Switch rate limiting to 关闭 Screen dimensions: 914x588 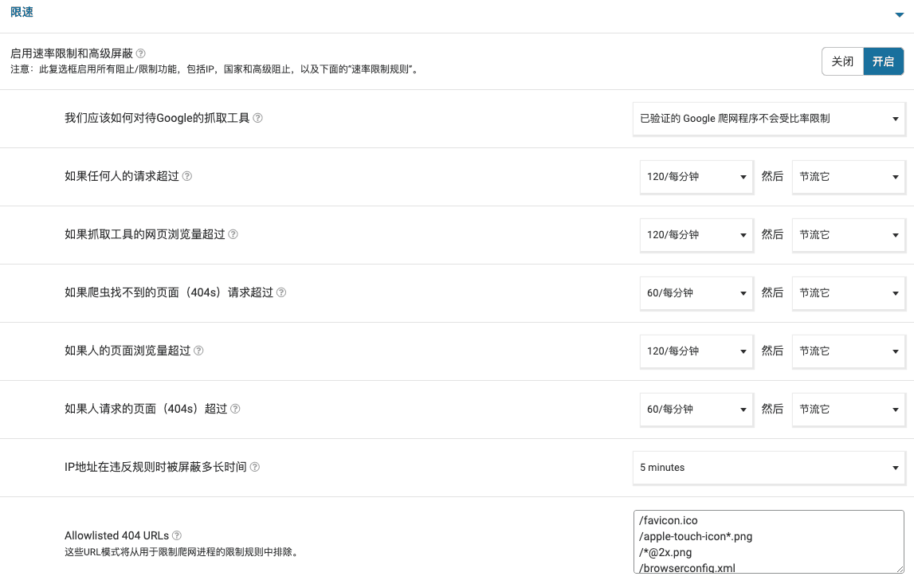[842, 61]
